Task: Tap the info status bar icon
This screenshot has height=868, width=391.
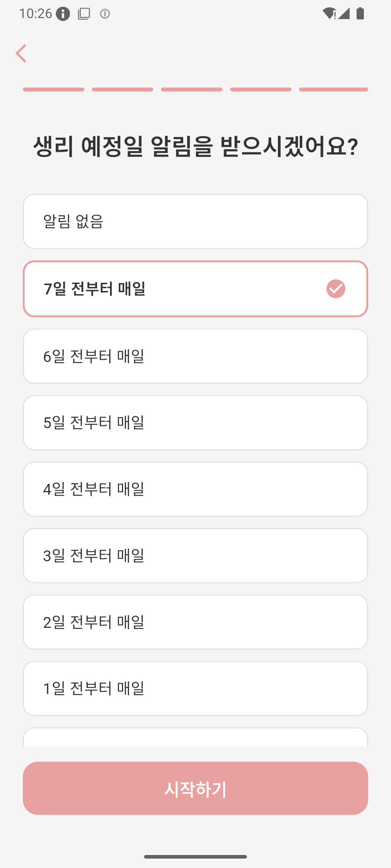Action: (x=63, y=14)
